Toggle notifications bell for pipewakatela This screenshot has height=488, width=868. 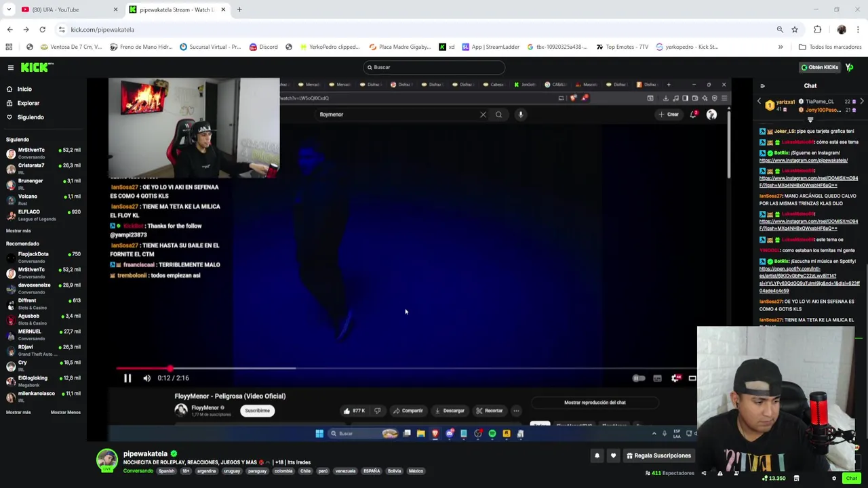click(597, 455)
